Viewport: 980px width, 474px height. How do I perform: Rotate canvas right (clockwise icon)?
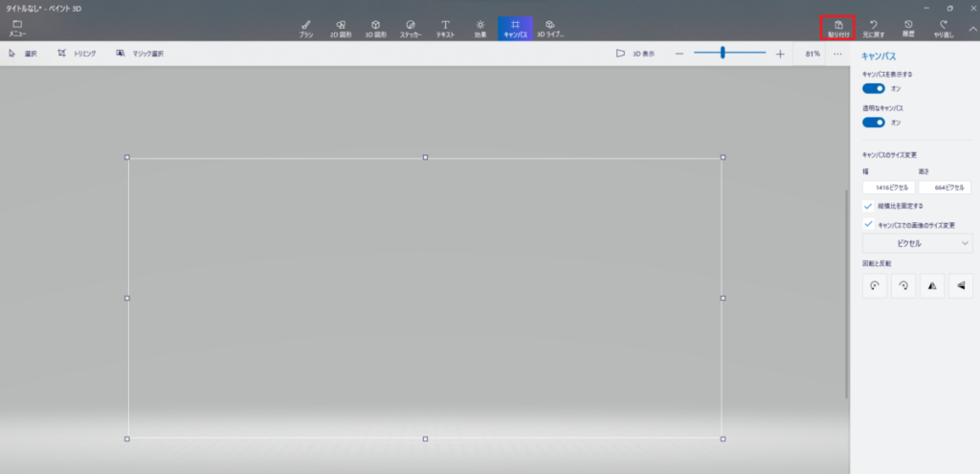[903, 285]
